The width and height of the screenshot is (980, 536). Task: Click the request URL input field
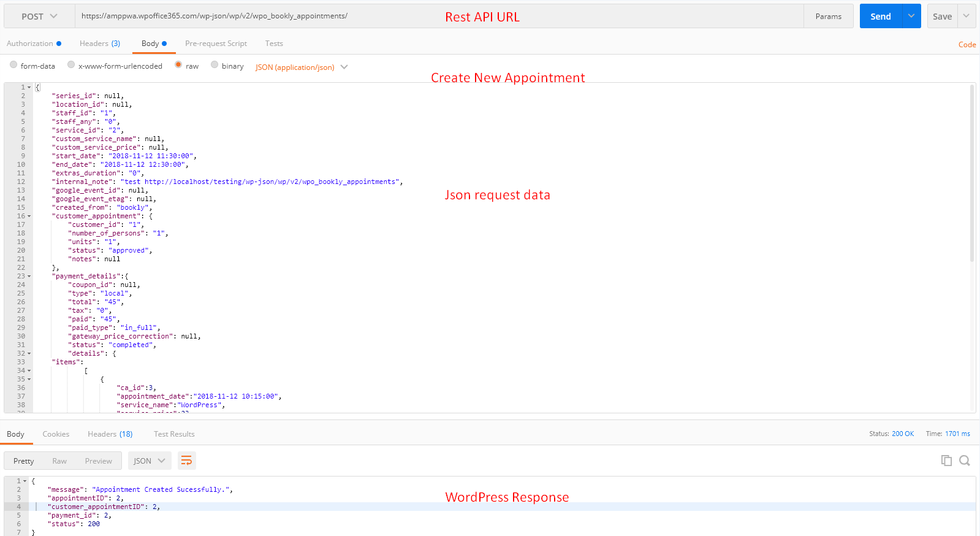439,17
